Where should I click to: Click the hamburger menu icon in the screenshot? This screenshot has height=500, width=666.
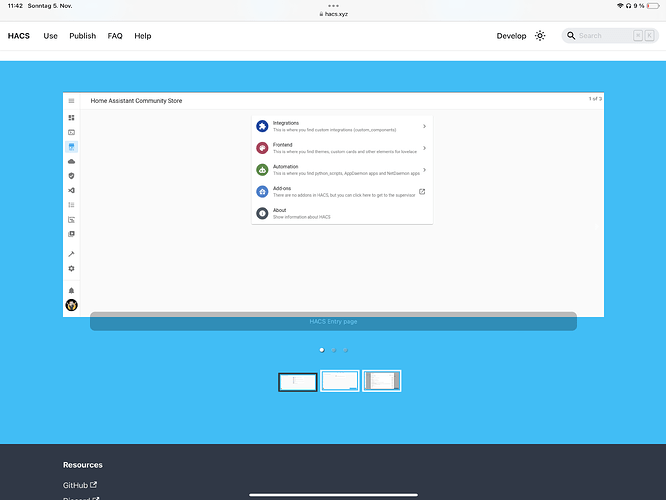71,101
